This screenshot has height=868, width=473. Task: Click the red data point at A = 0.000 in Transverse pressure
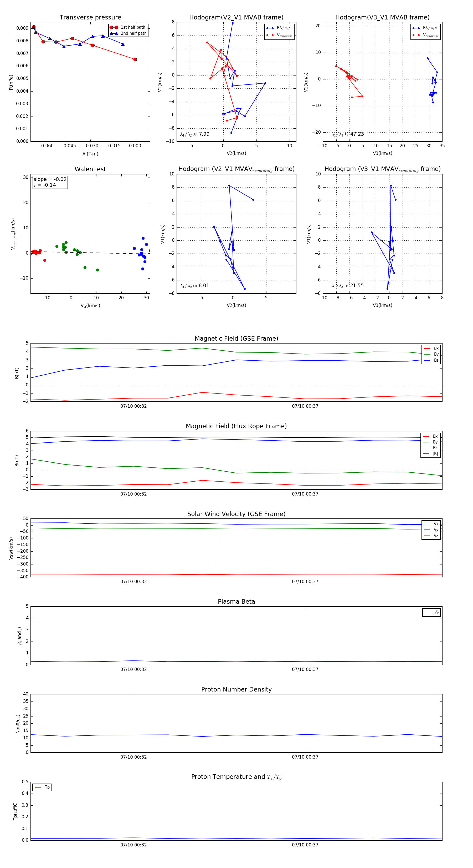pos(135,60)
